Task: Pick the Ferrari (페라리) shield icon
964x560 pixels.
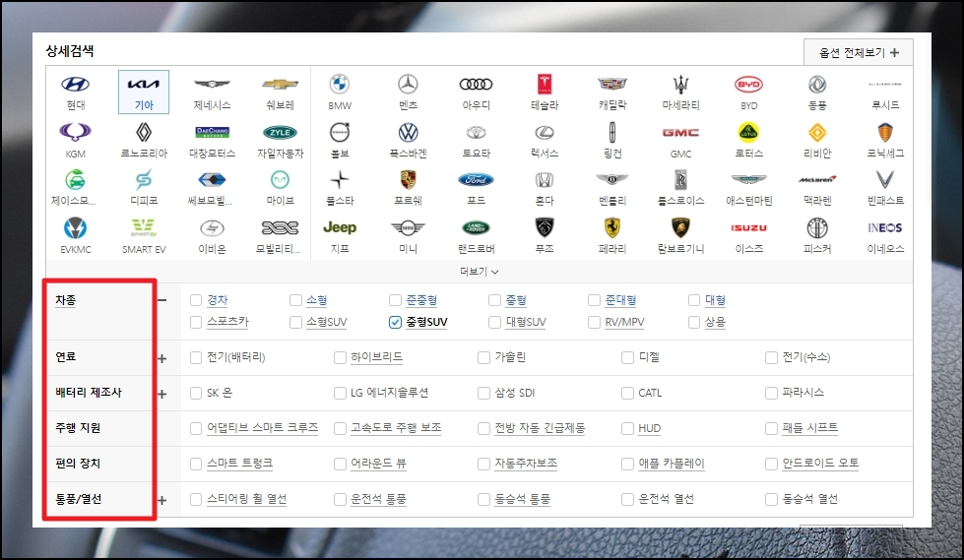Action: coord(612,228)
